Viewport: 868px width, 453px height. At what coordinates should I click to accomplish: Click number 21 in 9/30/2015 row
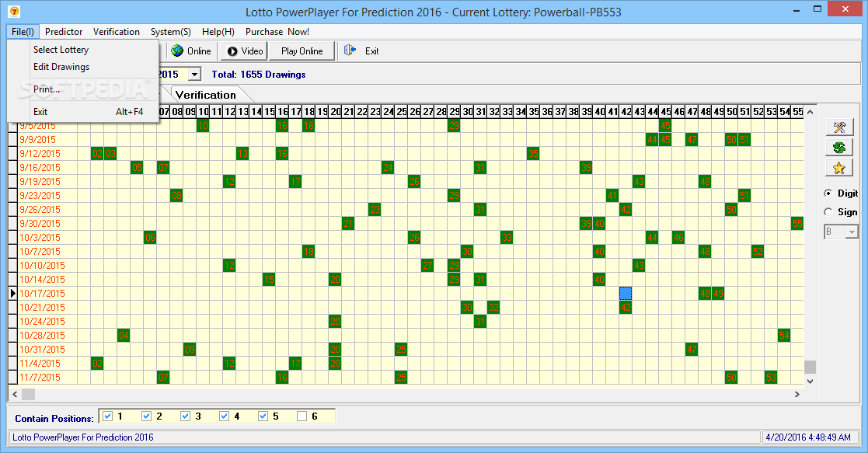click(348, 223)
